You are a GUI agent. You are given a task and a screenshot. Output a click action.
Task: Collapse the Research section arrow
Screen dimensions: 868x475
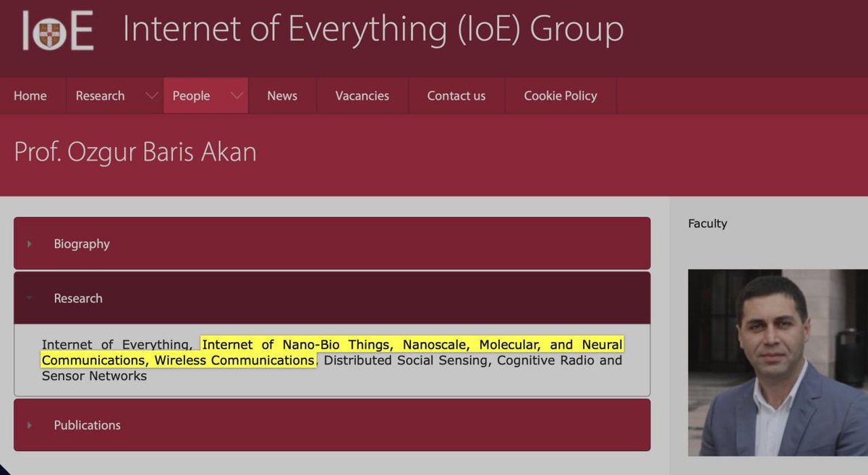point(29,298)
